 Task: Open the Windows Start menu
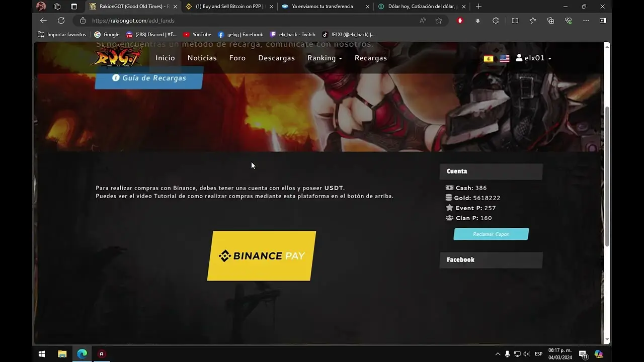click(x=42, y=354)
